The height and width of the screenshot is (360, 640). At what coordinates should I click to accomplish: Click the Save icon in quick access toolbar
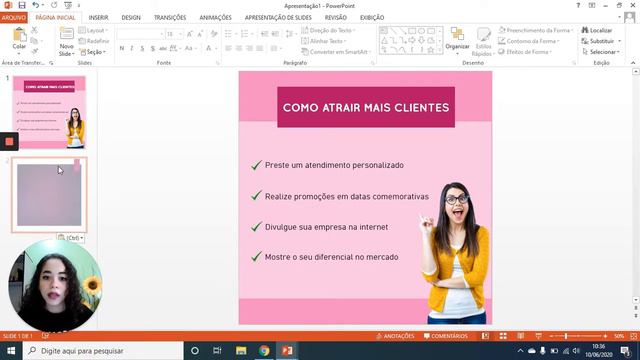[x=22, y=5]
